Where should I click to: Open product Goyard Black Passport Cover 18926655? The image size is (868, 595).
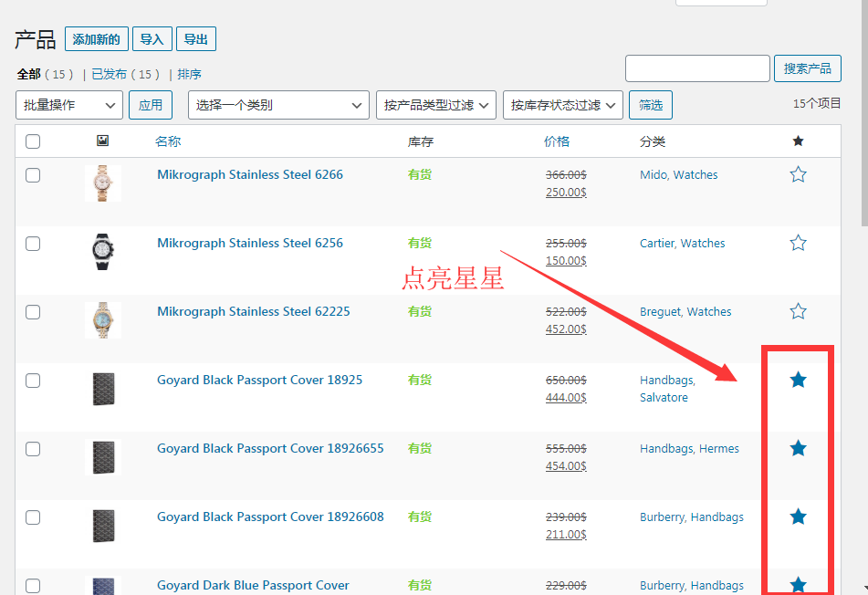270,449
